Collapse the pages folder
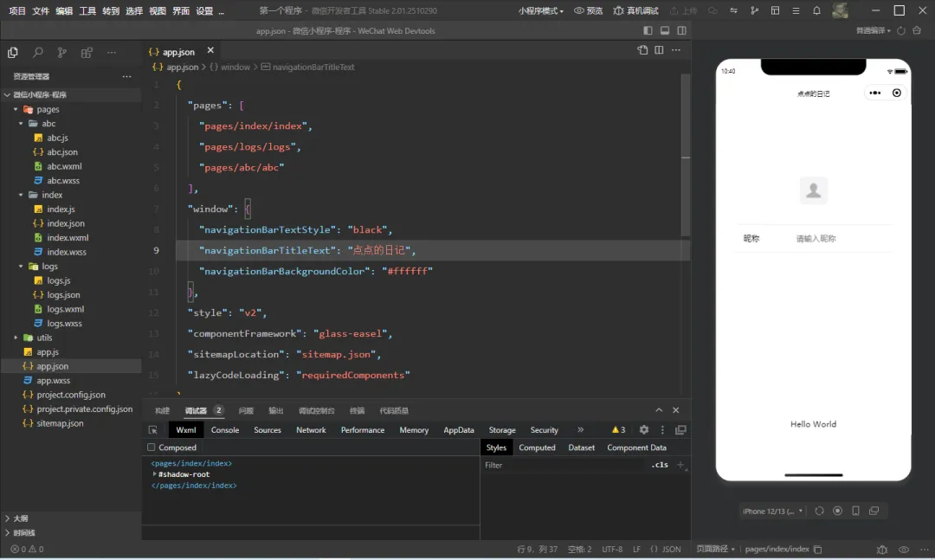 (16, 109)
